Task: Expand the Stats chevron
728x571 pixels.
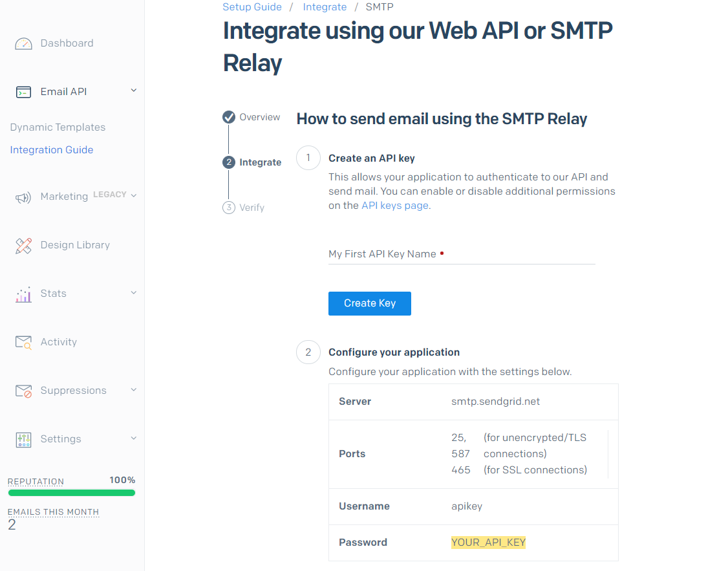Action: point(134,292)
